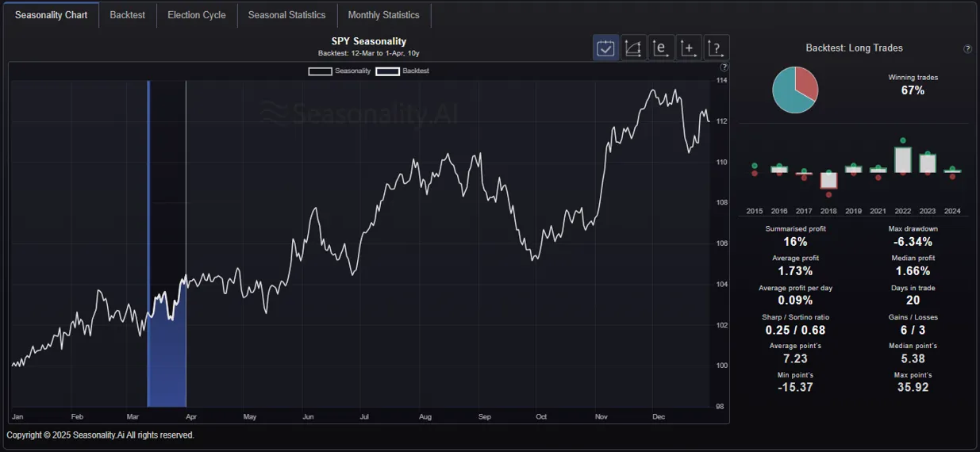Click the '2024' year label under the bar chart
This screenshot has height=452, width=980.
(x=952, y=211)
